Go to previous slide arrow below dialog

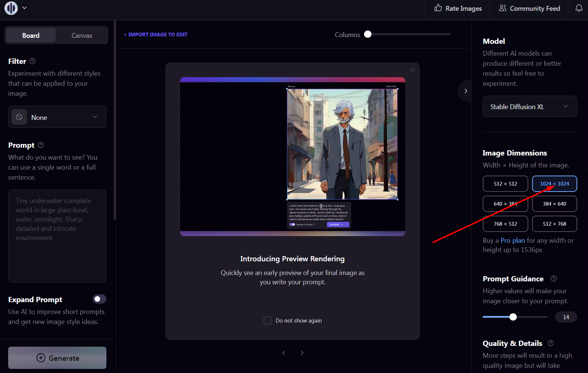[x=284, y=353]
